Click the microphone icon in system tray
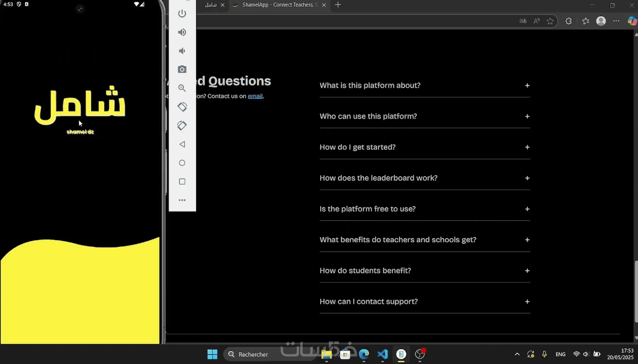The height and width of the screenshot is (364, 638). (x=544, y=354)
